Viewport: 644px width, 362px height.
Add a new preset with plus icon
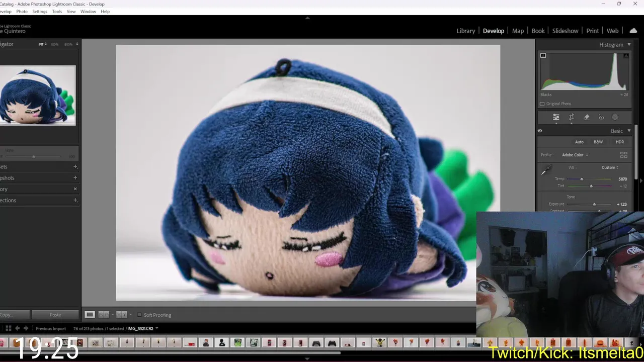pos(75,167)
